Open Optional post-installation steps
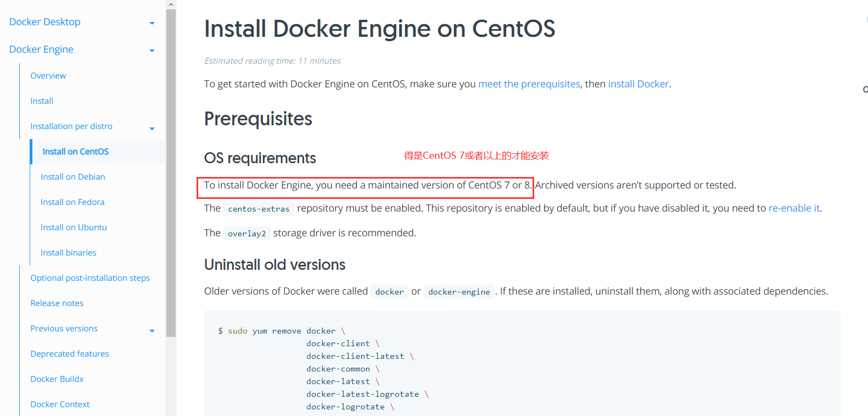This screenshot has width=868, height=416. [90, 278]
